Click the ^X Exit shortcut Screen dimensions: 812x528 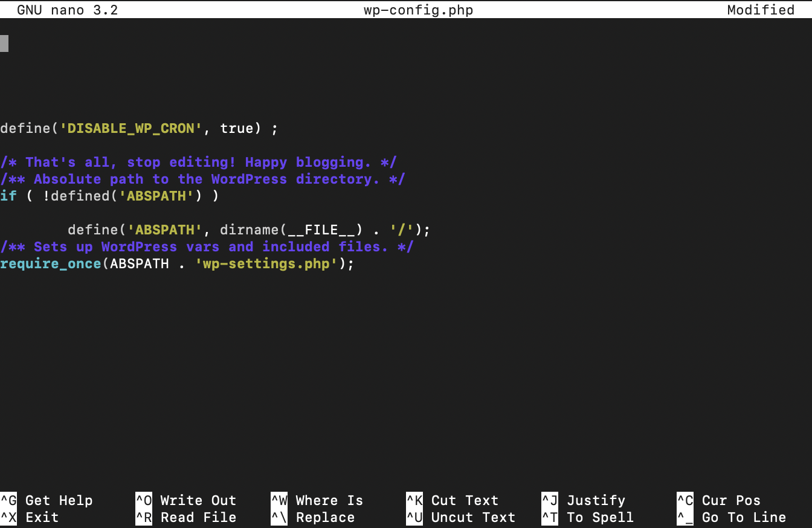tap(30, 517)
